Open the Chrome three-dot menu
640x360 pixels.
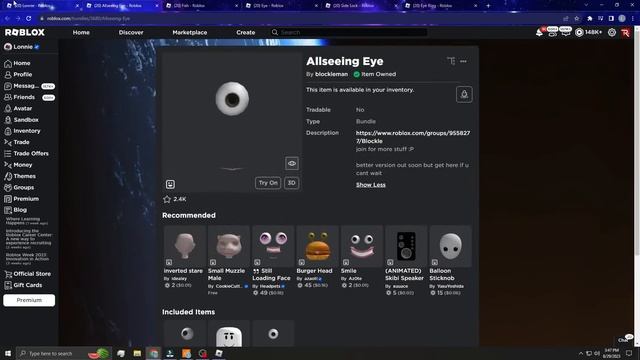coord(633,18)
